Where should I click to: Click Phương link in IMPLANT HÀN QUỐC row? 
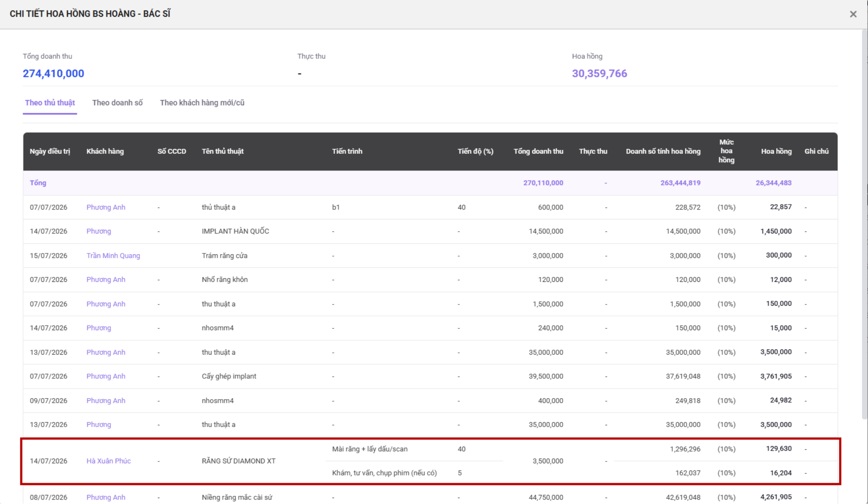point(99,231)
